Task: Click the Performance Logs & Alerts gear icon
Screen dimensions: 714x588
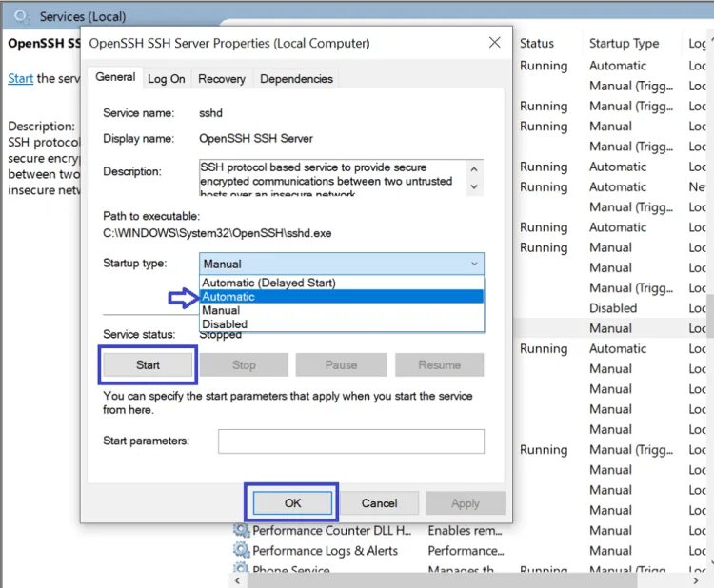Action: click(242, 550)
